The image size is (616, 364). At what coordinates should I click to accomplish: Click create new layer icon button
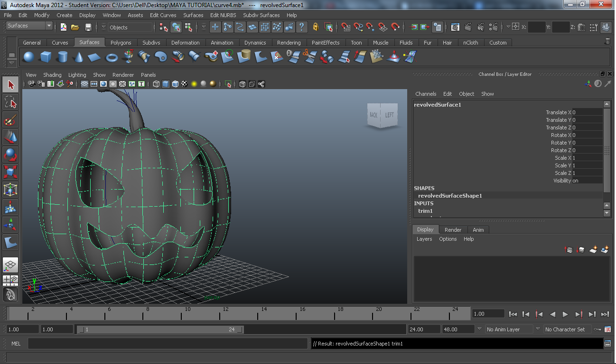[593, 249]
